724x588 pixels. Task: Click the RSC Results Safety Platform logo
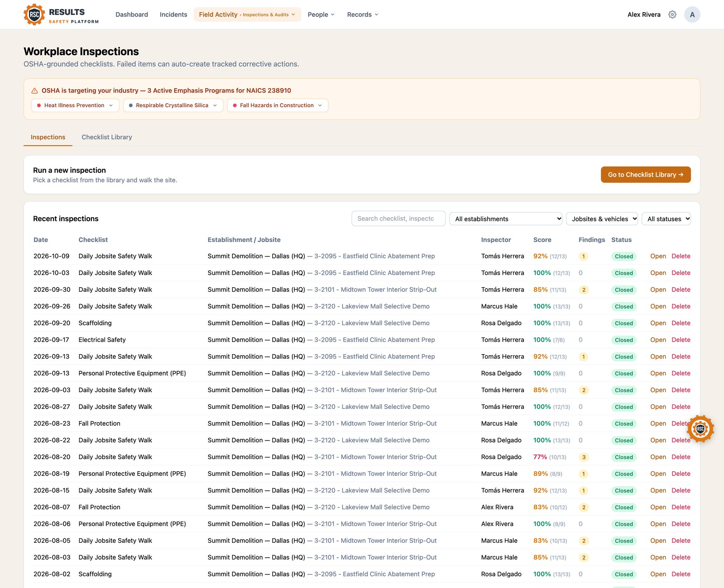click(x=61, y=14)
